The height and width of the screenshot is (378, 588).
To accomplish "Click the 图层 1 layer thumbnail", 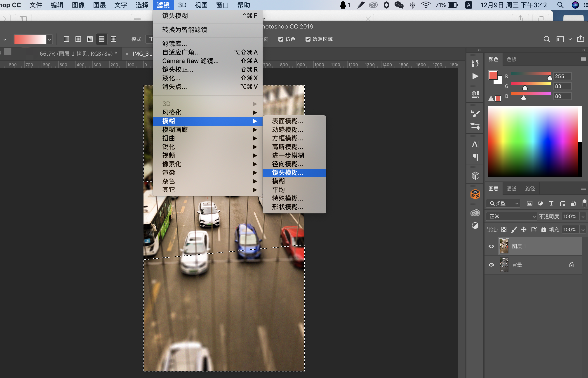I will pos(504,246).
